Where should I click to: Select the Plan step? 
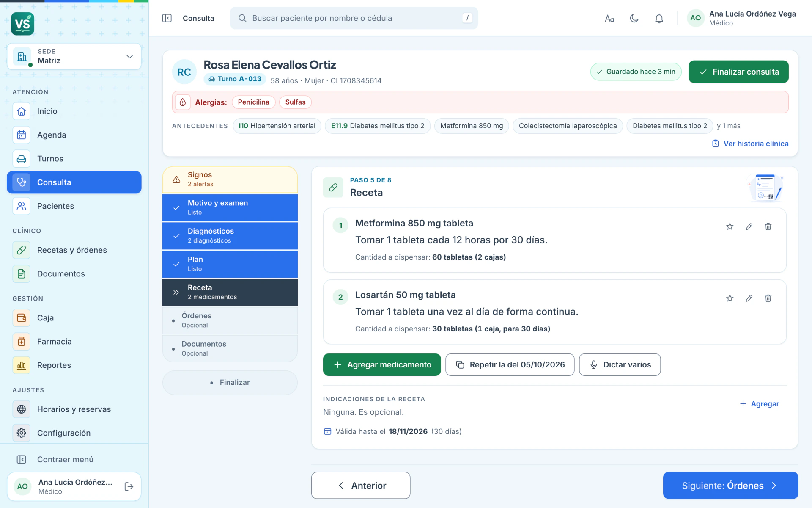click(x=230, y=264)
